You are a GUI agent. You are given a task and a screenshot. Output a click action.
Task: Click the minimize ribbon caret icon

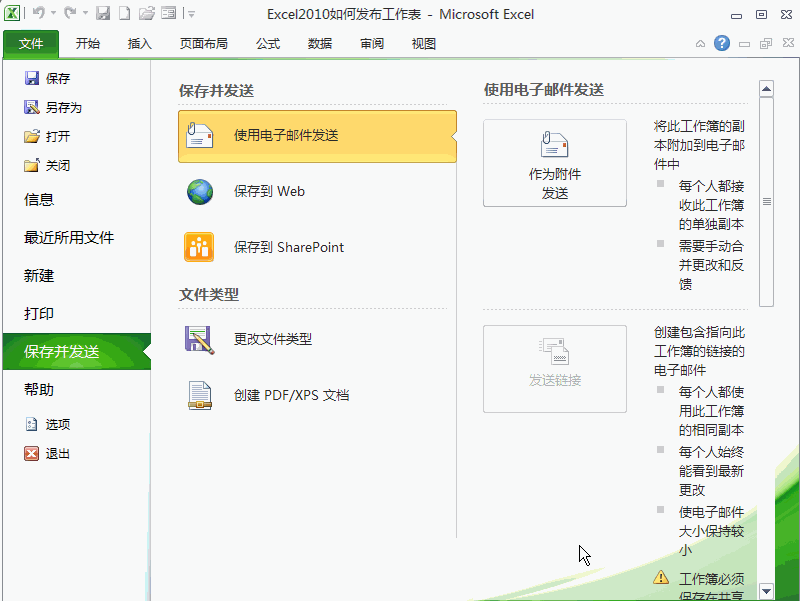(x=701, y=44)
